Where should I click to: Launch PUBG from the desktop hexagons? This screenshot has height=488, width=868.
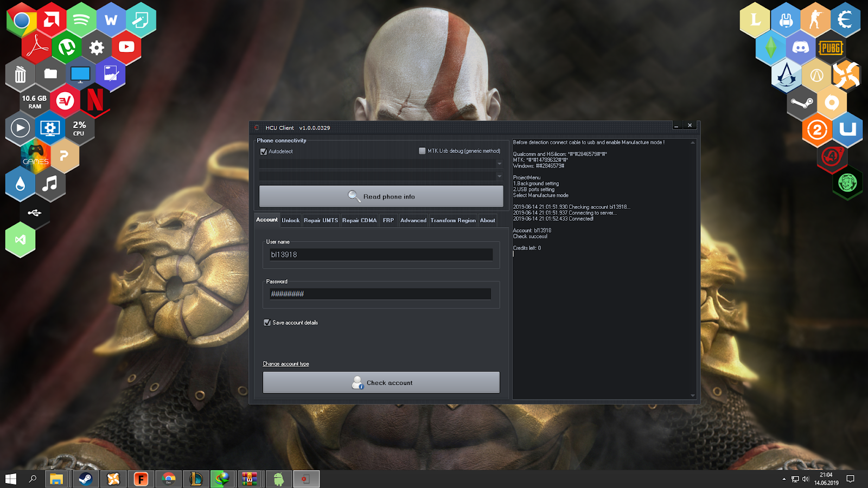[x=831, y=48]
